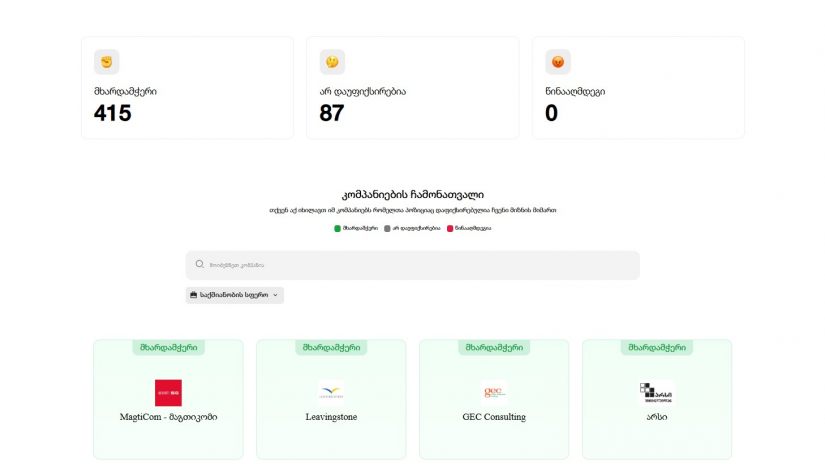This screenshot has height=464, width=825.
Task: Click the gray unconfirmed legend swatch
Action: (x=387, y=228)
